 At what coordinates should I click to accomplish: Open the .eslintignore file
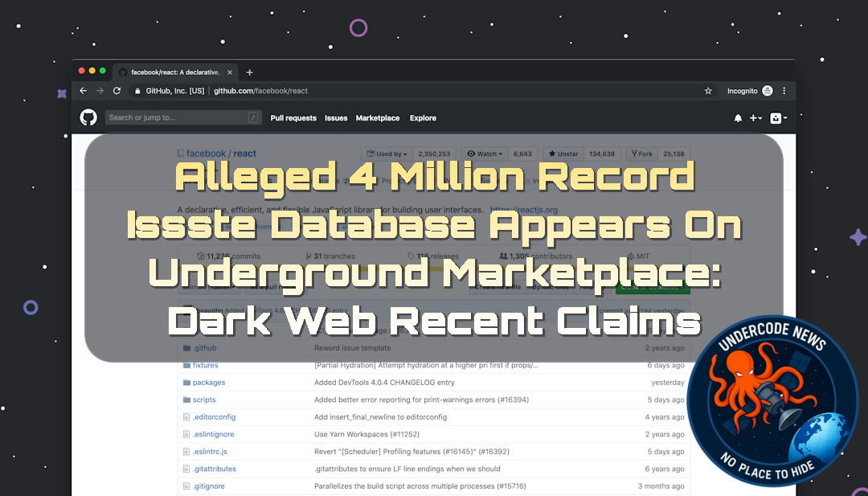213,434
